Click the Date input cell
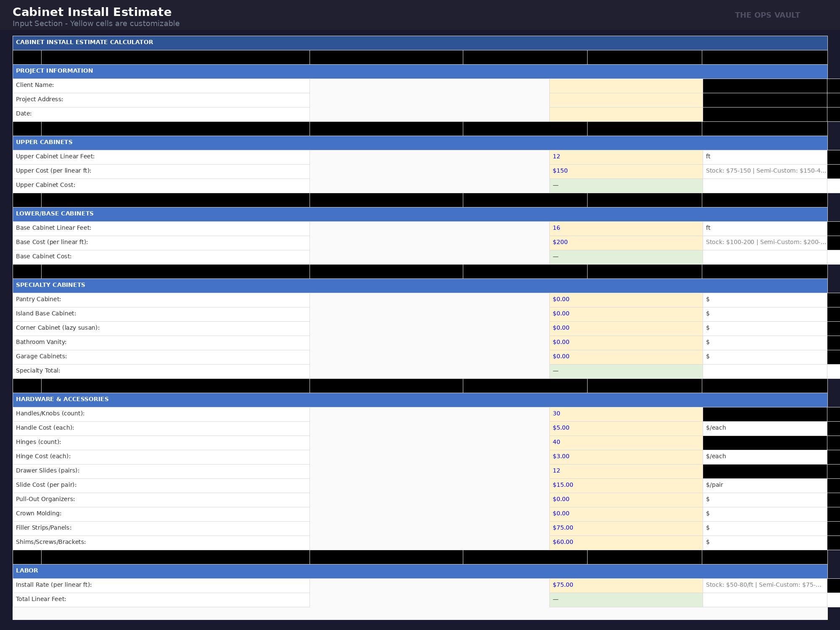 click(x=626, y=115)
